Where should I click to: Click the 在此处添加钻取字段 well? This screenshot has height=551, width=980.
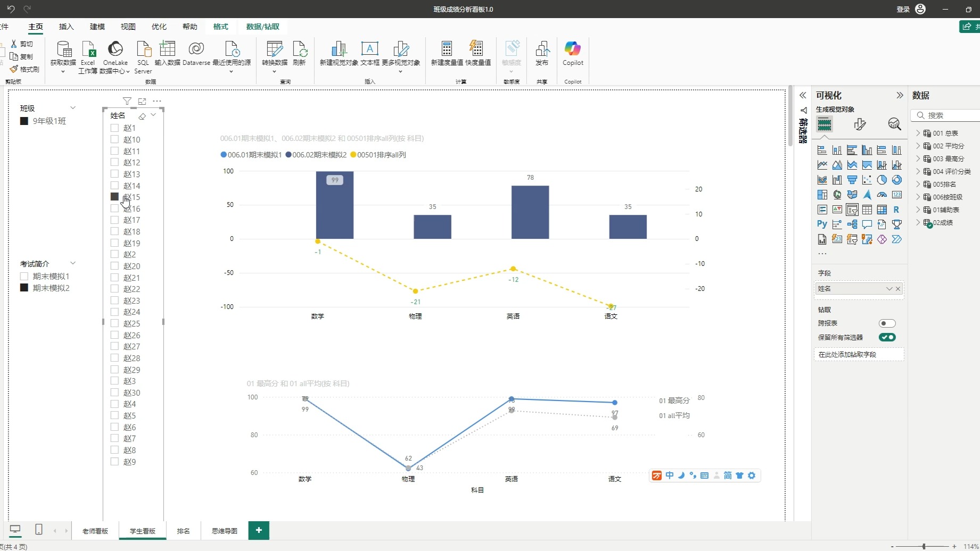[x=859, y=354]
